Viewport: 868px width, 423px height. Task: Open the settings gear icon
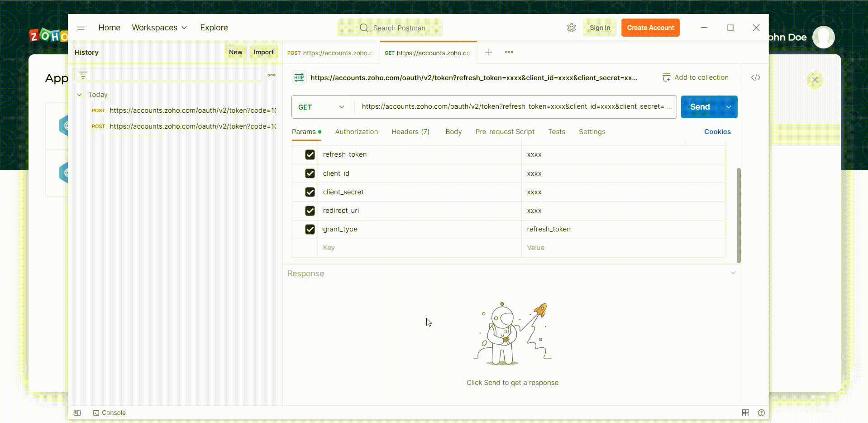coord(572,28)
